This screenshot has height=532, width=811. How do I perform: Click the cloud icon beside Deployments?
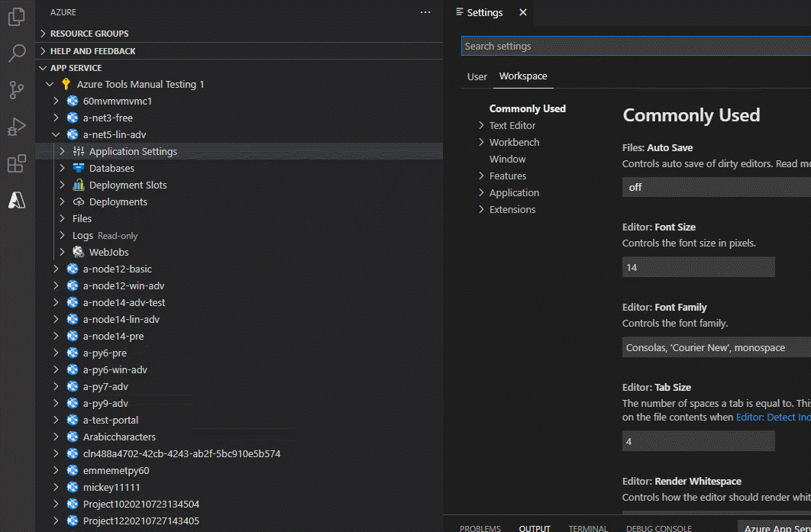[x=79, y=202]
